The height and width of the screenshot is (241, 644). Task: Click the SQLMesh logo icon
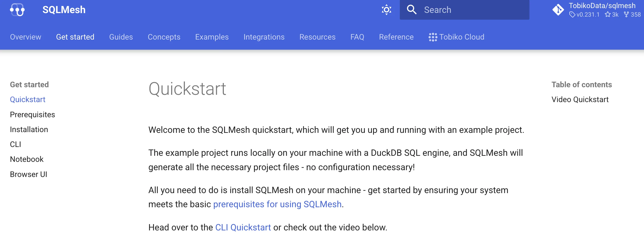(x=17, y=10)
